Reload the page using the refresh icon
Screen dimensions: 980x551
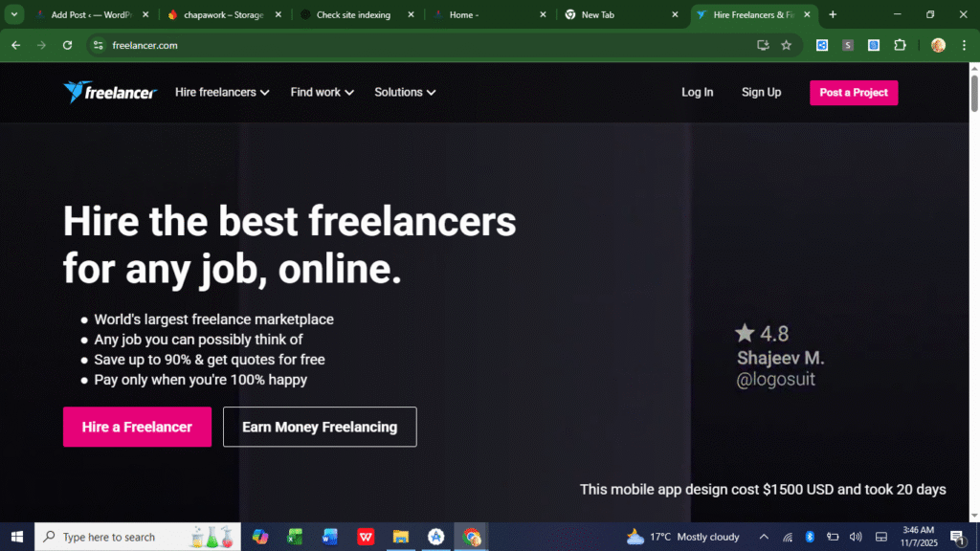coord(67,45)
